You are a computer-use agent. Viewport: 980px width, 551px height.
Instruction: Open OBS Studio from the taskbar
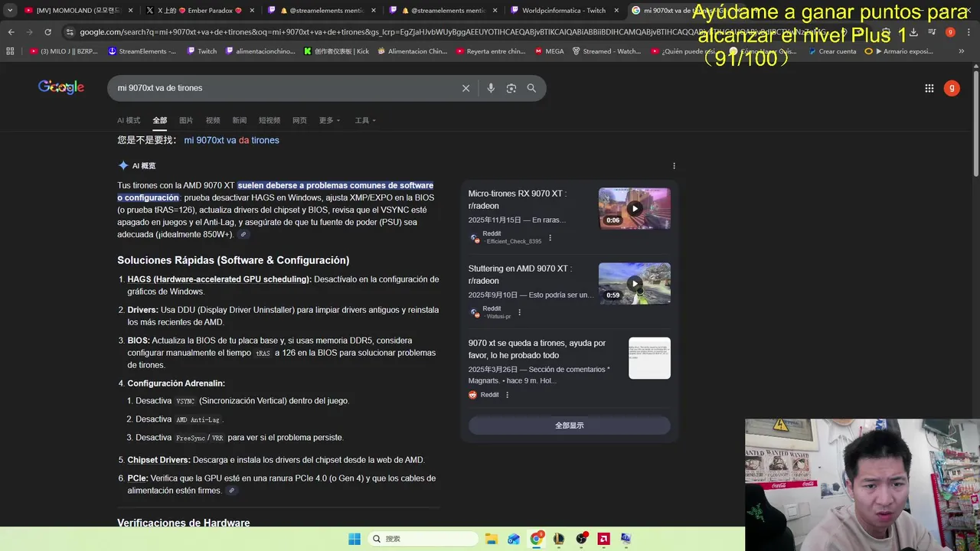tap(582, 539)
